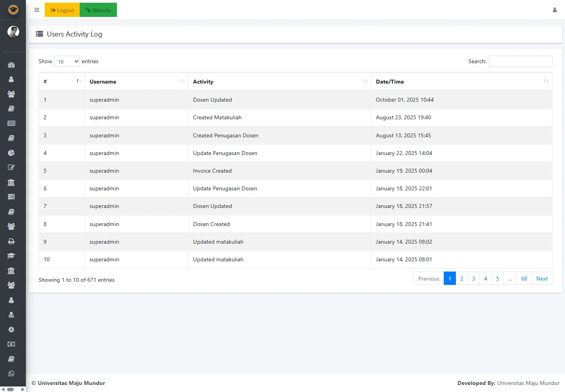Sort table by Date/Time column header
This screenshot has width=565, height=392.
point(461,82)
